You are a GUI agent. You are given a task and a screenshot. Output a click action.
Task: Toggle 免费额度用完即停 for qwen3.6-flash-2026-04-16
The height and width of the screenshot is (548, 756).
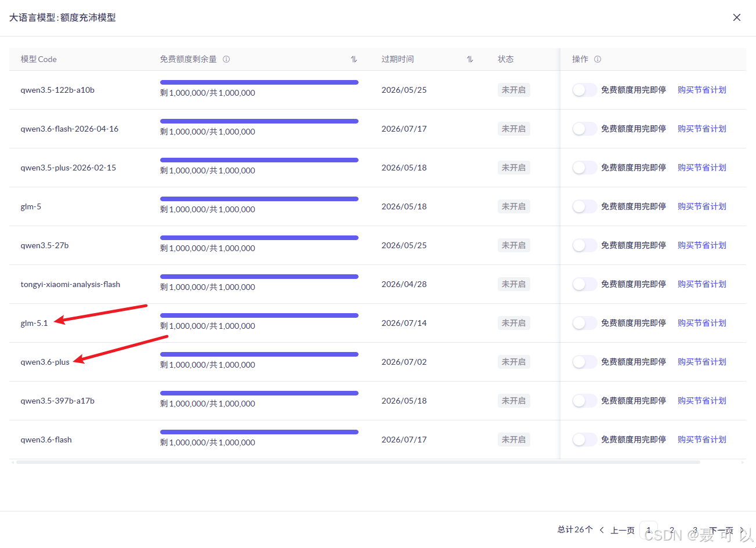[584, 129]
